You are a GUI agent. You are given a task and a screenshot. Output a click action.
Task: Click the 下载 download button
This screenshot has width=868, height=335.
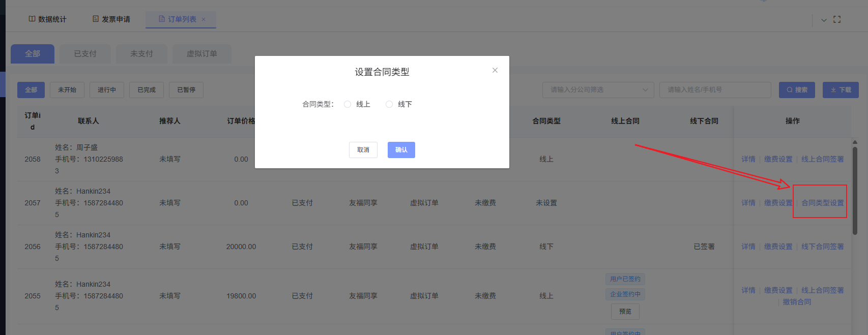(x=841, y=90)
